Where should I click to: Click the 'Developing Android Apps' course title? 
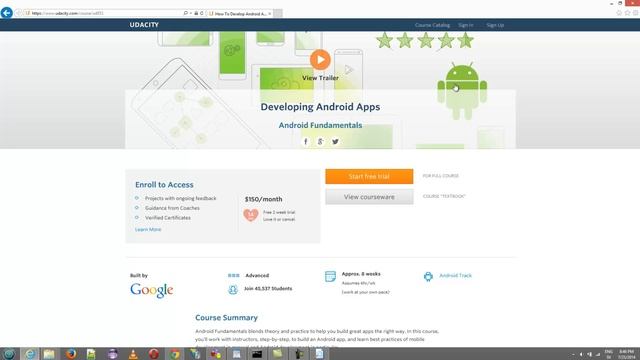point(320,107)
